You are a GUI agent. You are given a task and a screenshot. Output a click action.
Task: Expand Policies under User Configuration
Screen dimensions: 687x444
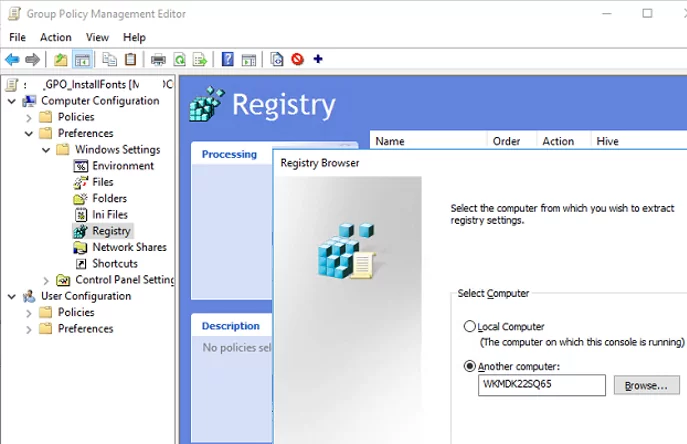(x=28, y=313)
